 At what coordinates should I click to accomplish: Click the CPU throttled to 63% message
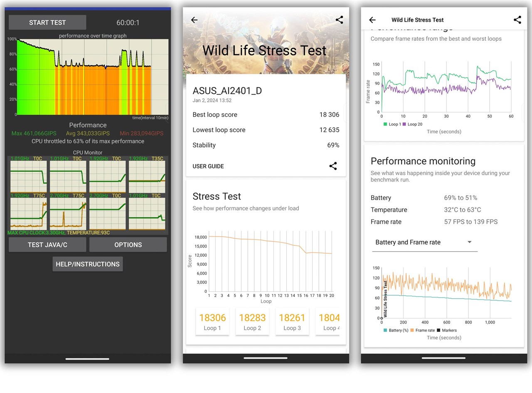(88, 141)
